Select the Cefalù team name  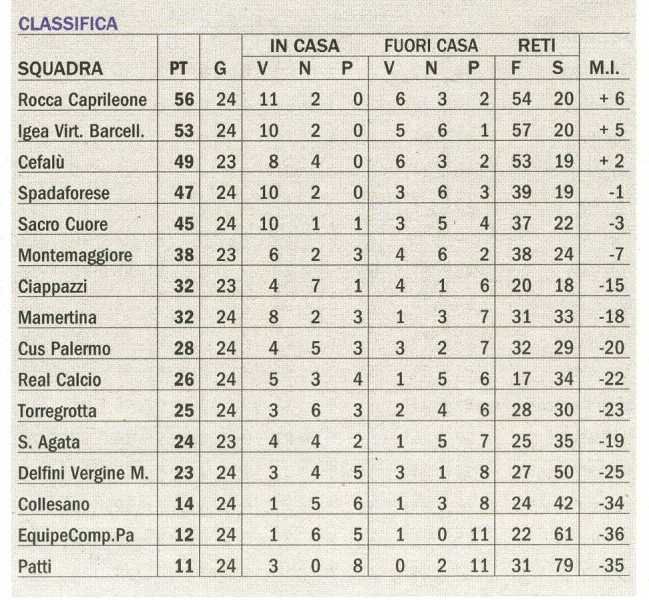pos(41,162)
